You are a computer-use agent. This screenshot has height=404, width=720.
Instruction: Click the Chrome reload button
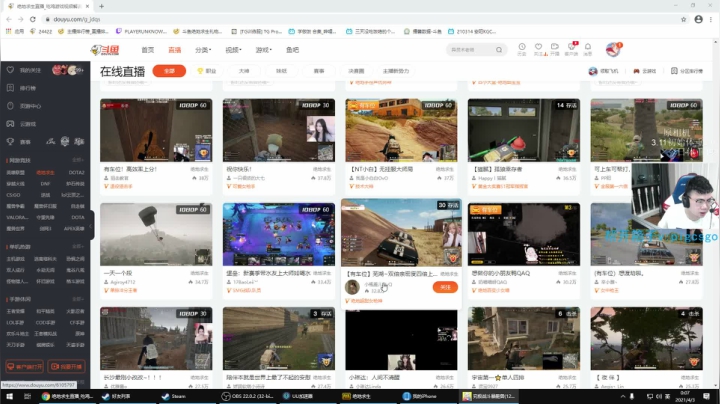tap(33, 19)
